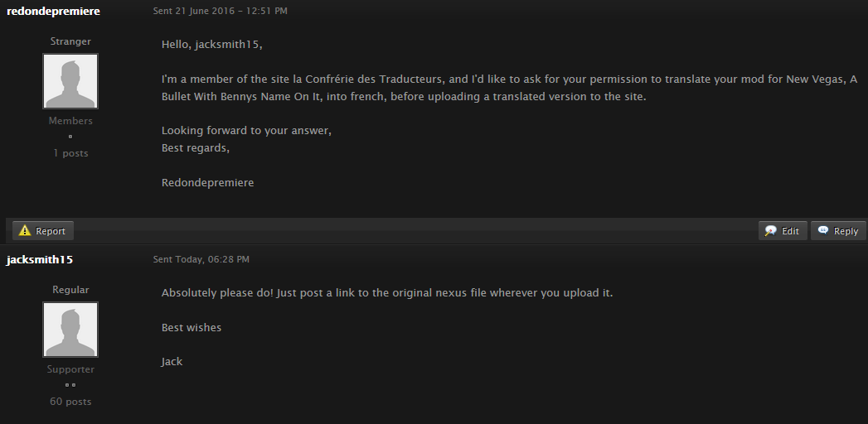Click the Reply speech bubble icon

823,231
